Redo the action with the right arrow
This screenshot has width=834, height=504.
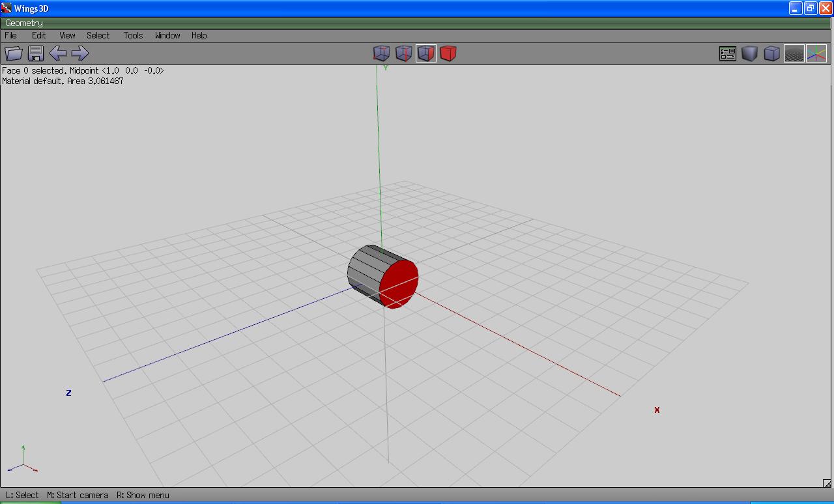click(x=80, y=53)
